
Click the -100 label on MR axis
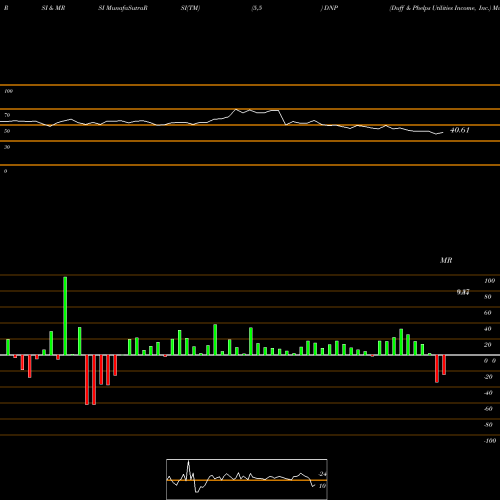point(490,441)
